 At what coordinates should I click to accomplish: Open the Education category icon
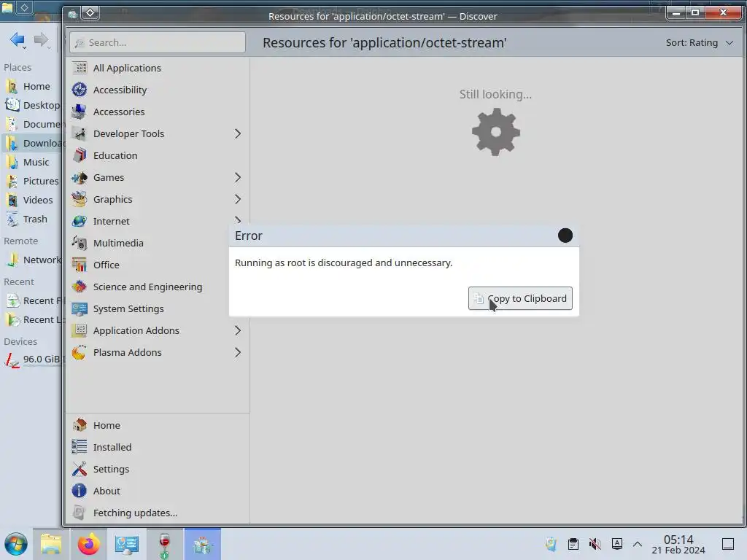[80, 156]
